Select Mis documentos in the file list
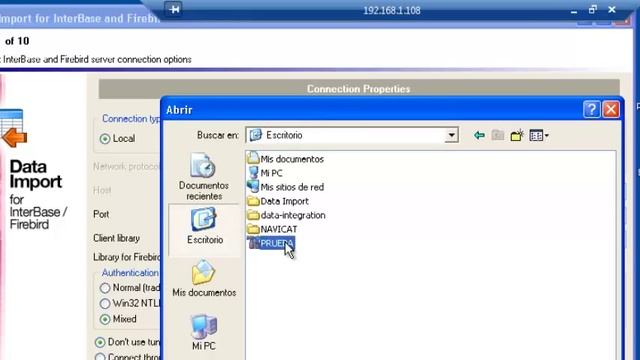The height and width of the screenshot is (360, 640). pos(286,159)
